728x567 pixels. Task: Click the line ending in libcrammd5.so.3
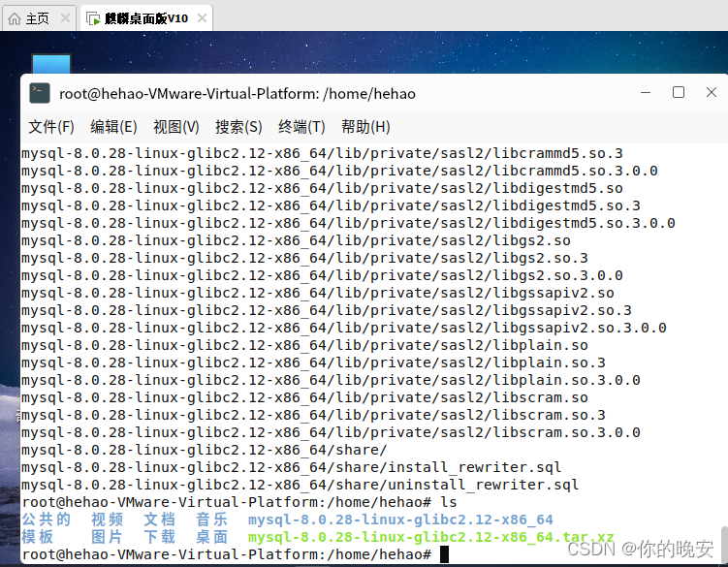[322, 153]
